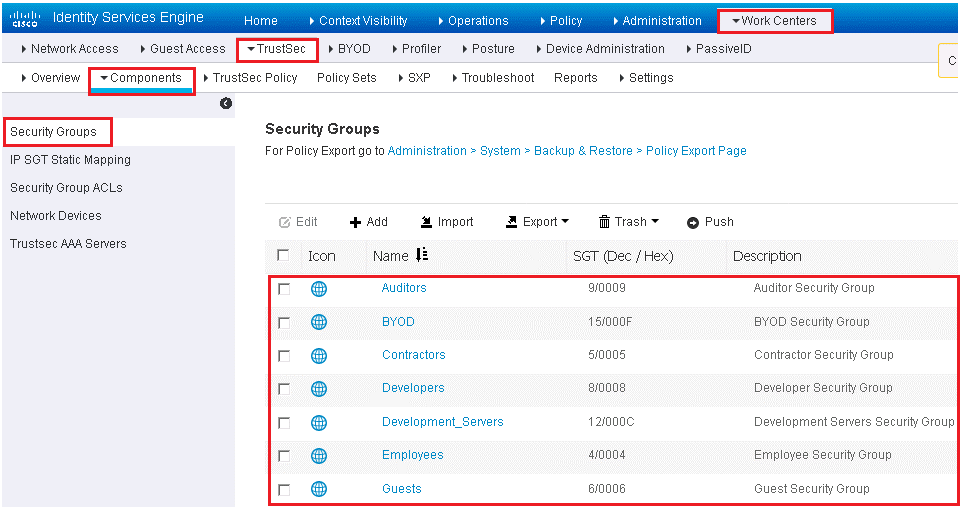Screen dimensions: 964x516
Task: Select IP SGT Static Mapping in sidebar
Action: 70,160
